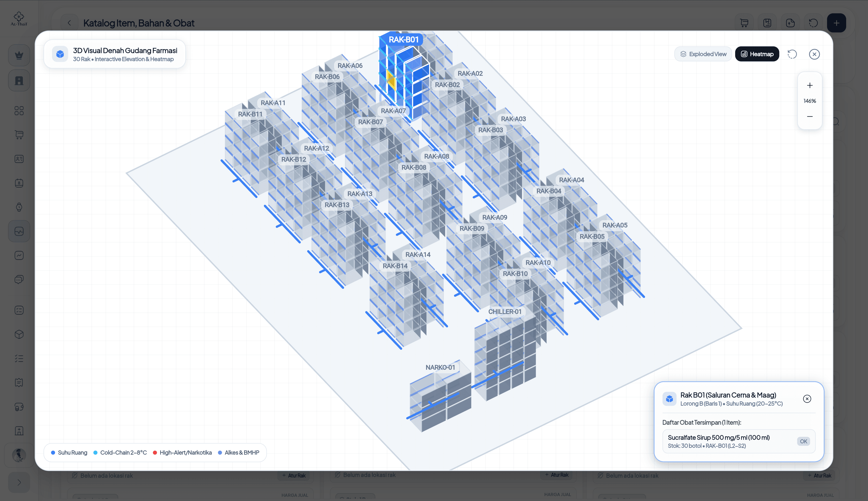The height and width of the screenshot is (501, 868).
Task: Open the shopping cart icon in top toolbar
Action: point(744,23)
